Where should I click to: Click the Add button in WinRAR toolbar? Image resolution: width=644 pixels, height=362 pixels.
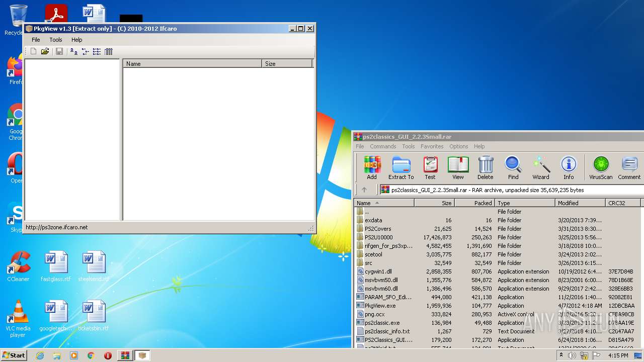pos(372,167)
